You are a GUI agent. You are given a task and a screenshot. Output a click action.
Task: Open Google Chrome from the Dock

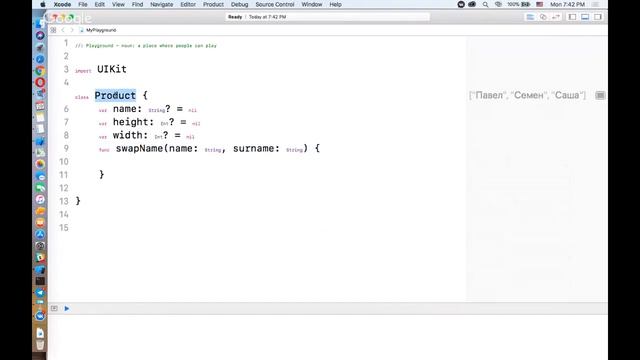tap(40, 71)
